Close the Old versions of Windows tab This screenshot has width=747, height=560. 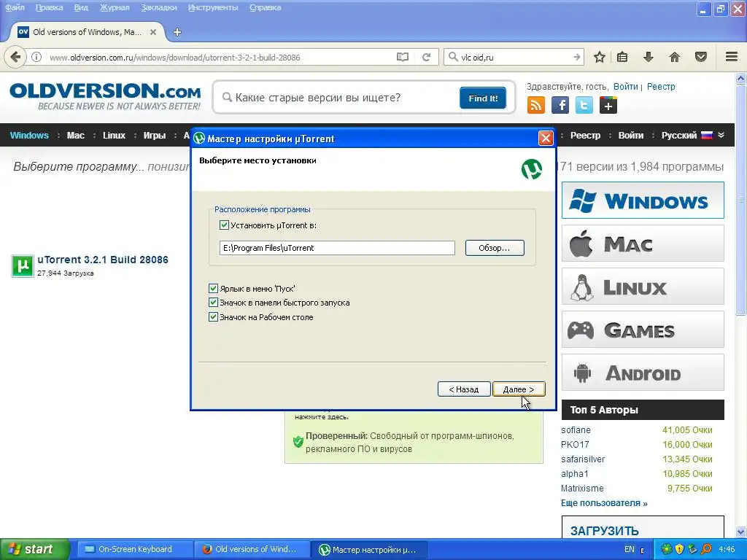pyautogui.click(x=153, y=32)
